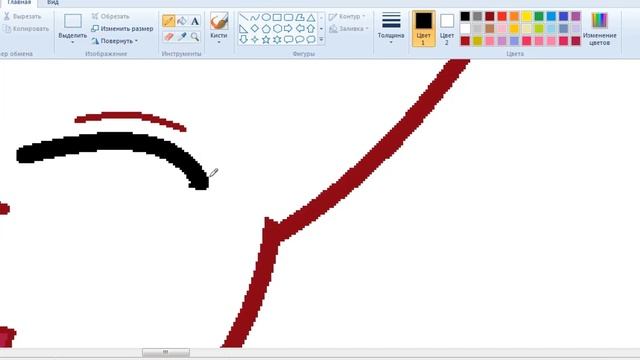Image resolution: width=640 pixels, height=360 pixels.
Task: Select the Magnifier tool
Action: (195, 37)
